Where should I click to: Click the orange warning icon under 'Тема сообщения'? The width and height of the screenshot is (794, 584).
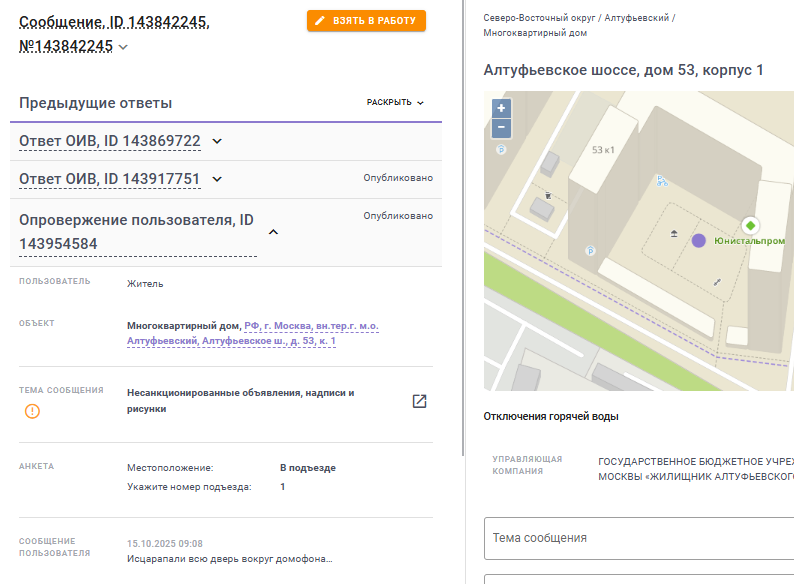[32, 411]
